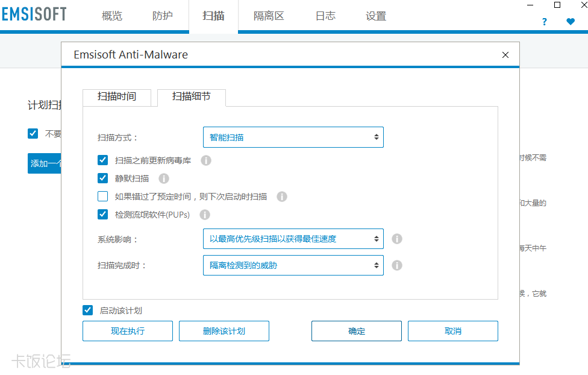Switch to 扫描时间 tab
The width and height of the screenshot is (588, 375).
(x=117, y=96)
